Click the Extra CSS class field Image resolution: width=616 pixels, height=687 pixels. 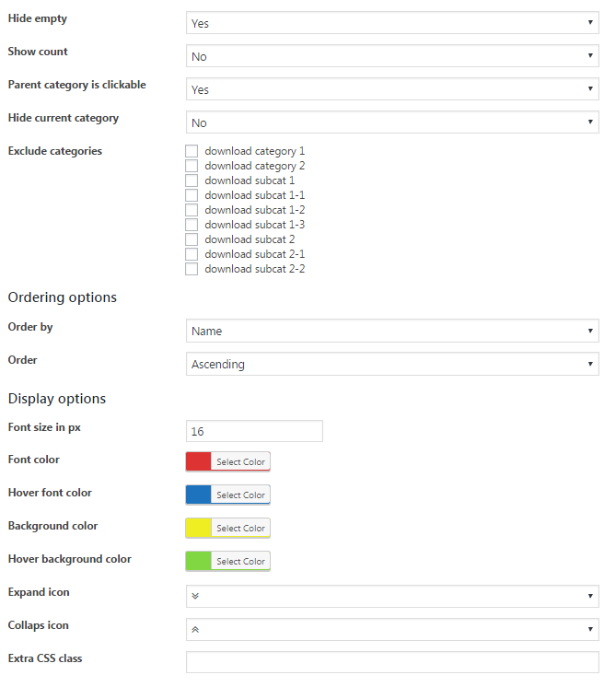392,662
